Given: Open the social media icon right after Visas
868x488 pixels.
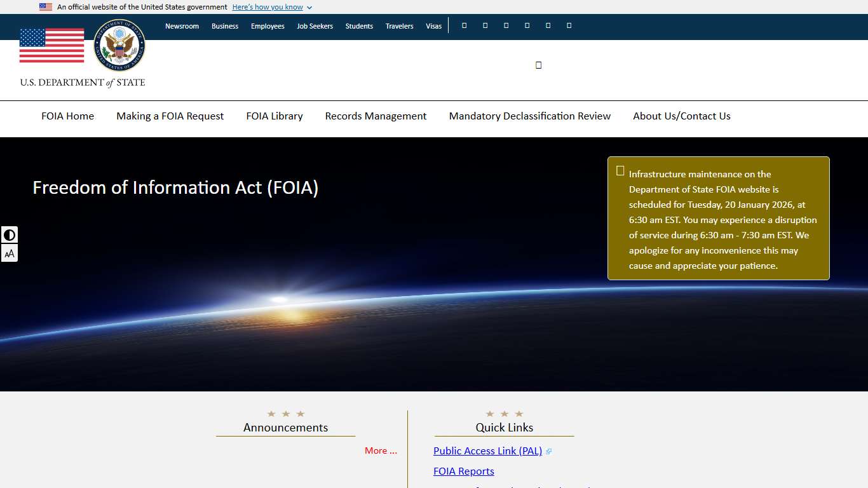Looking at the screenshot, I should pos(464,25).
